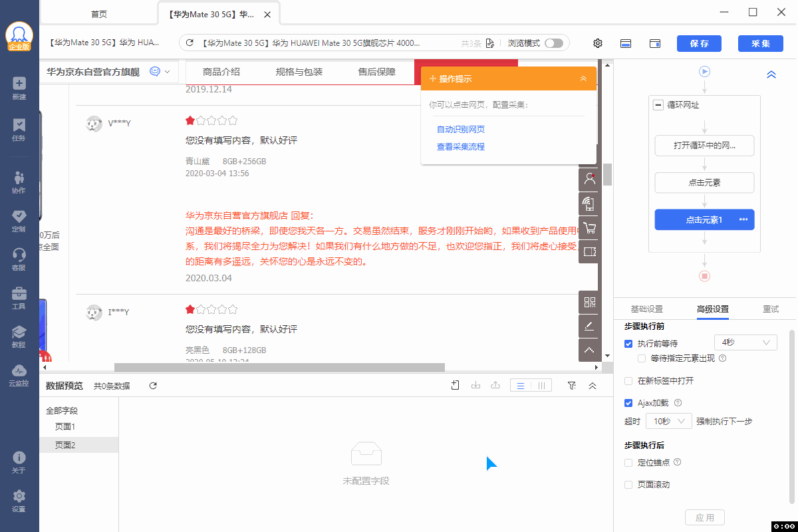Click the 查看采集流程 link
Viewport: 798px width, 532px height.
tap(461, 147)
